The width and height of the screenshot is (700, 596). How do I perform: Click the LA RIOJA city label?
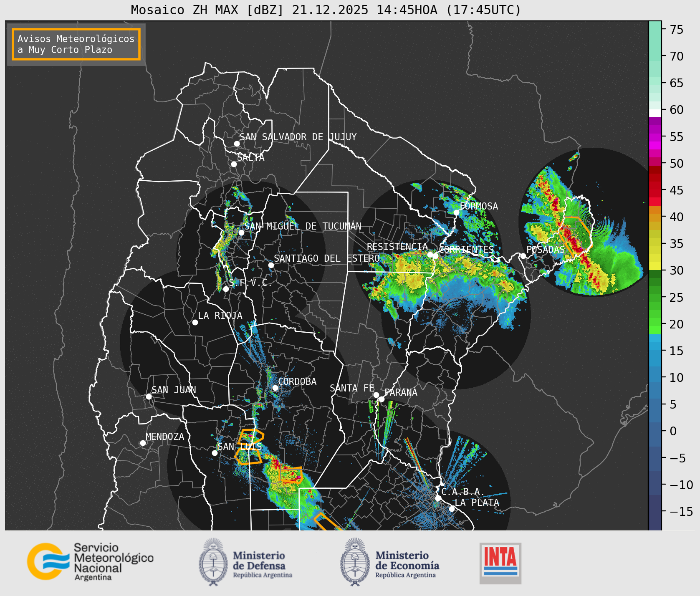click(220, 316)
